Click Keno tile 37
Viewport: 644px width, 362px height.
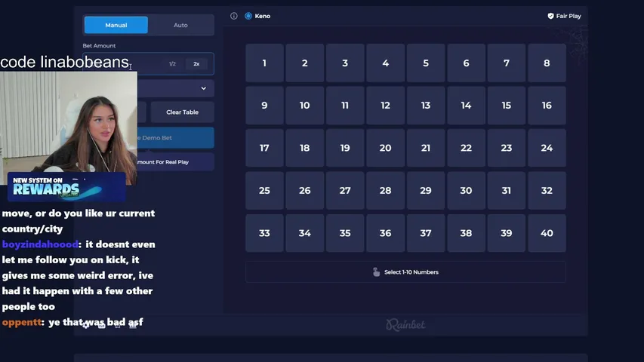(x=426, y=233)
